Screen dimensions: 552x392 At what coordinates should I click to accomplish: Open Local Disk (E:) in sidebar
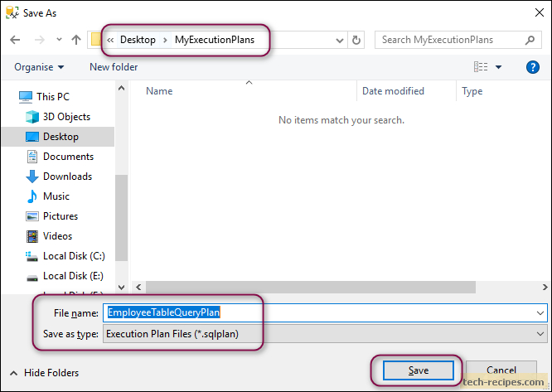click(73, 276)
